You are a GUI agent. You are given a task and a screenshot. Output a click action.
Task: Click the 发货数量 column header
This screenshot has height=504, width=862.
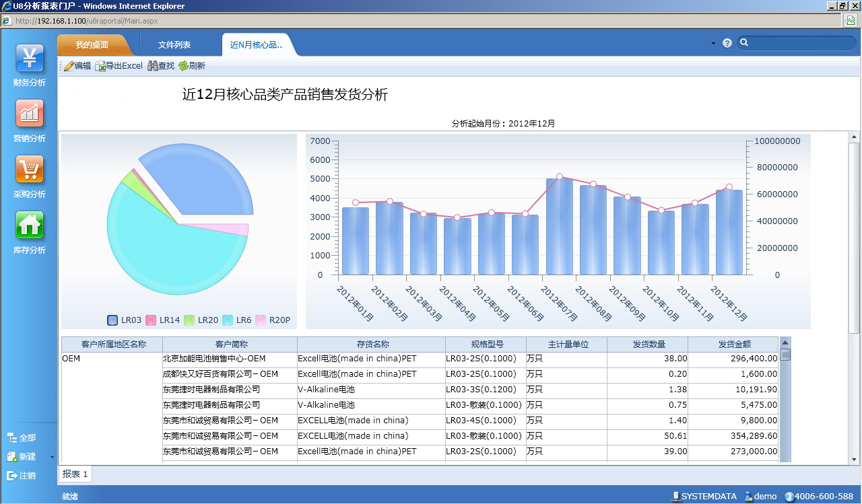[x=647, y=345]
